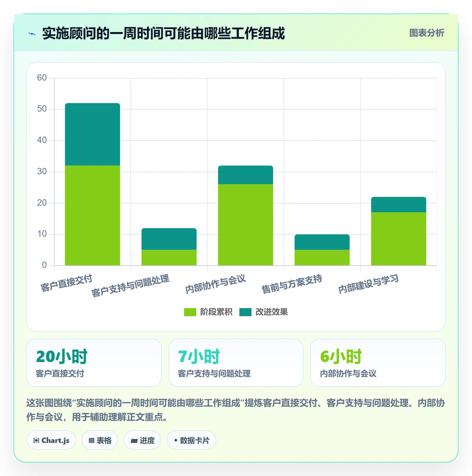Click the green segment of 内部建设与学习 bar
Screen dimensions: 472x476
tap(399, 239)
